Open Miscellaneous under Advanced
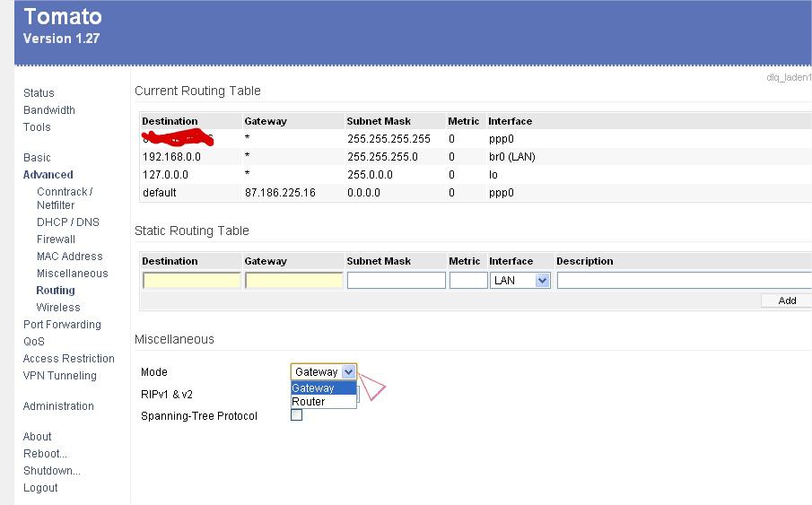This screenshot has width=812, height=505. click(72, 274)
